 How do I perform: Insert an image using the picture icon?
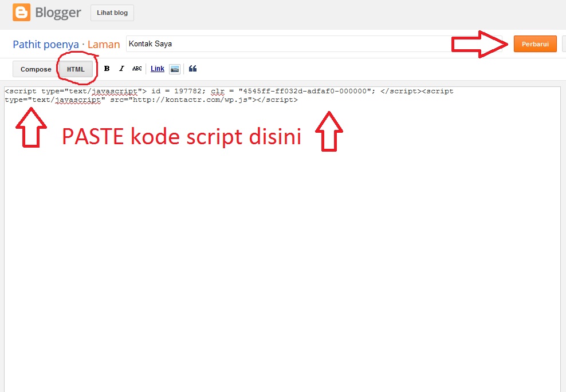click(174, 69)
